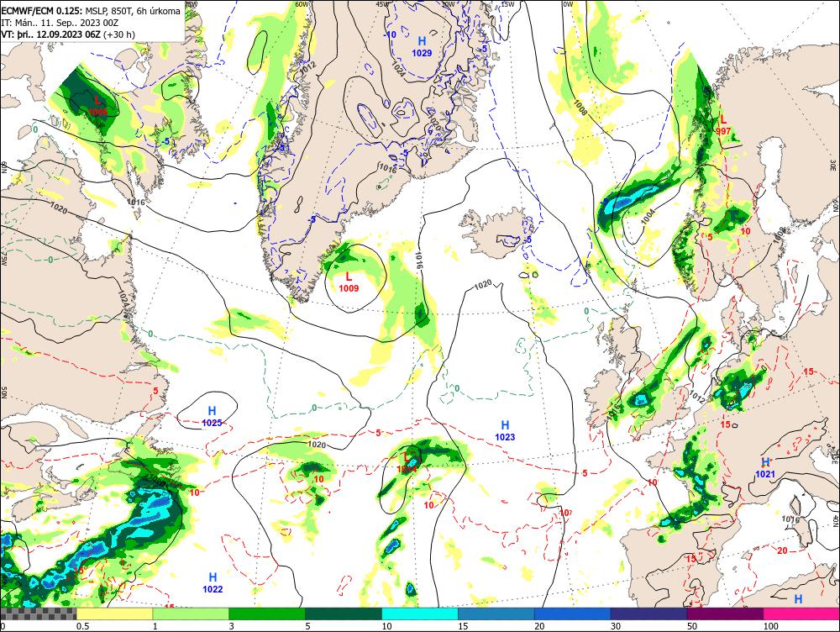Click the 'L 1009' low south of Greenland
The width and height of the screenshot is (840, 632).
pyautogui.click(x=349, y=282)
